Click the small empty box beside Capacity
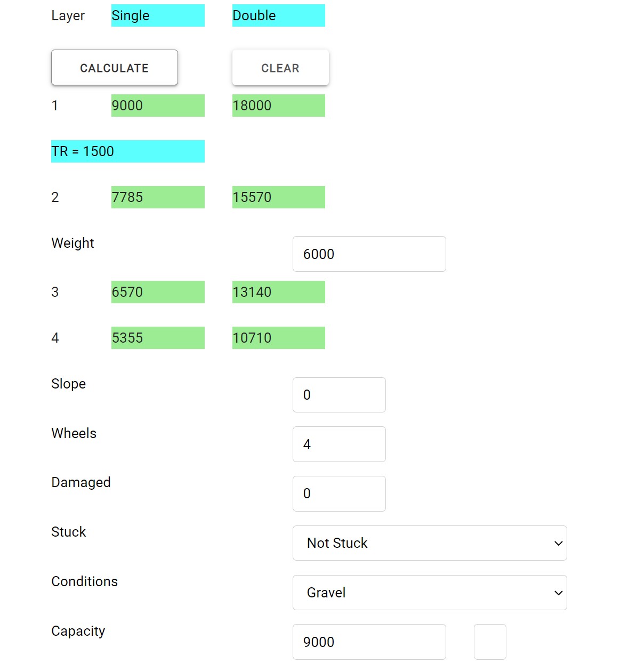Viewport: 621px width, 672px height. pyautogui.click(x=490, y=642)
